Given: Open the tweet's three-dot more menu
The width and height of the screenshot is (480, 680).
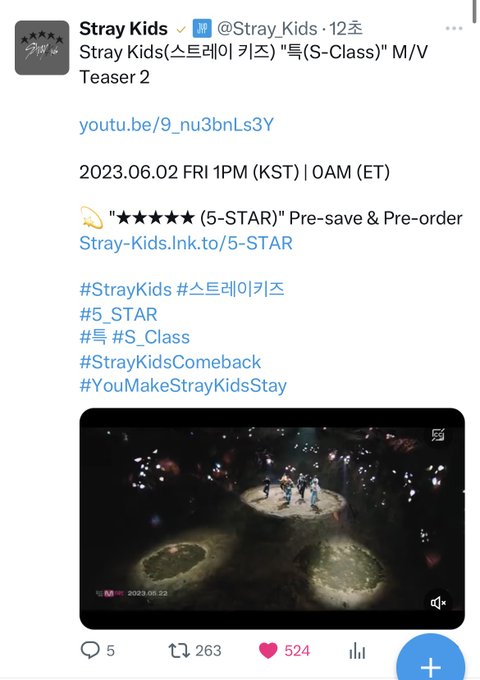Looking at the screenshot, I should (454, 29).
